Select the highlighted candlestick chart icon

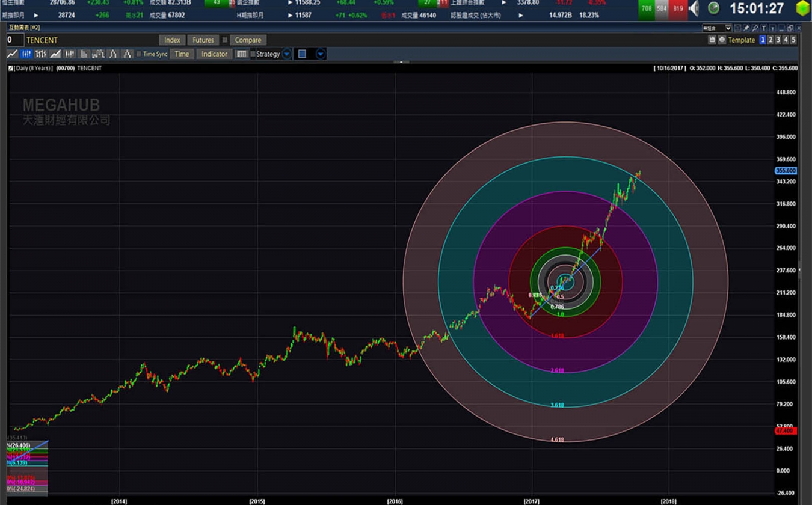pyautogui.click(x=26, y=54)
